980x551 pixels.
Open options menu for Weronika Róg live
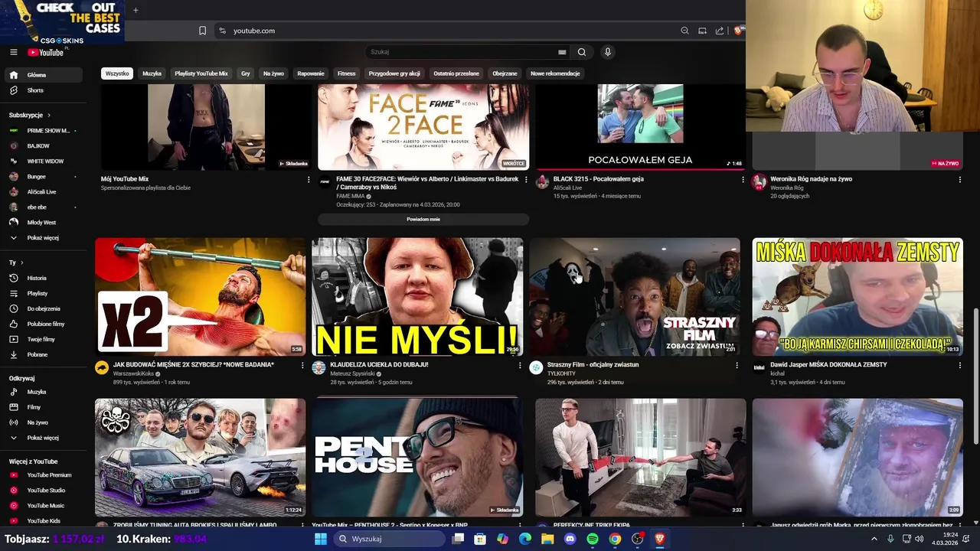[960, 180]
